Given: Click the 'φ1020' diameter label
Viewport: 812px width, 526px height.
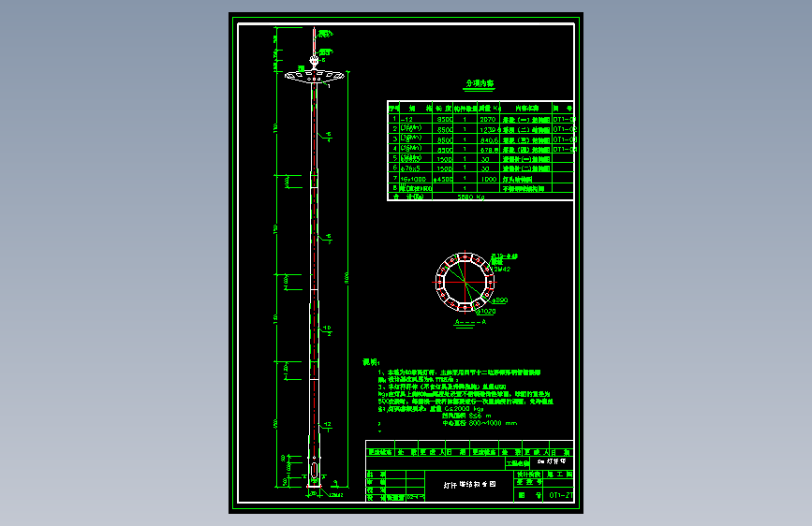Looking at the screenshot, I should click(487, 311).
